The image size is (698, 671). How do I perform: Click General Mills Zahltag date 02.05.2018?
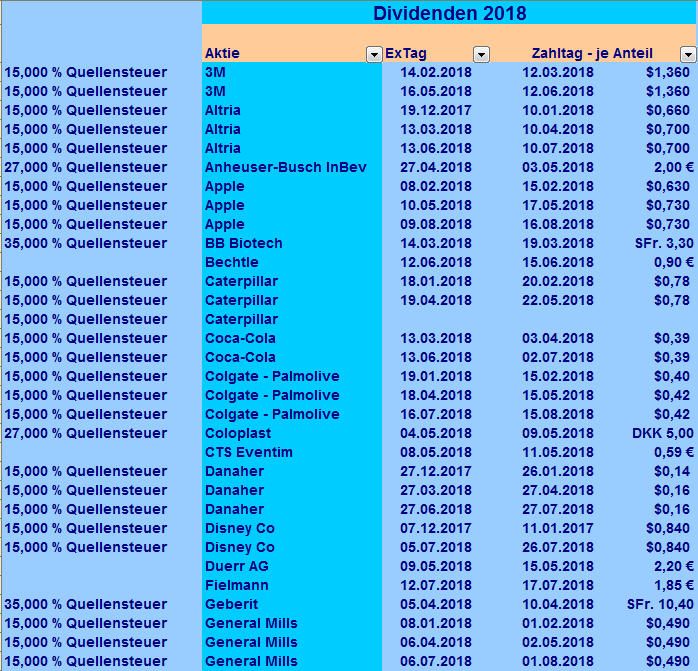coord(558,642)
